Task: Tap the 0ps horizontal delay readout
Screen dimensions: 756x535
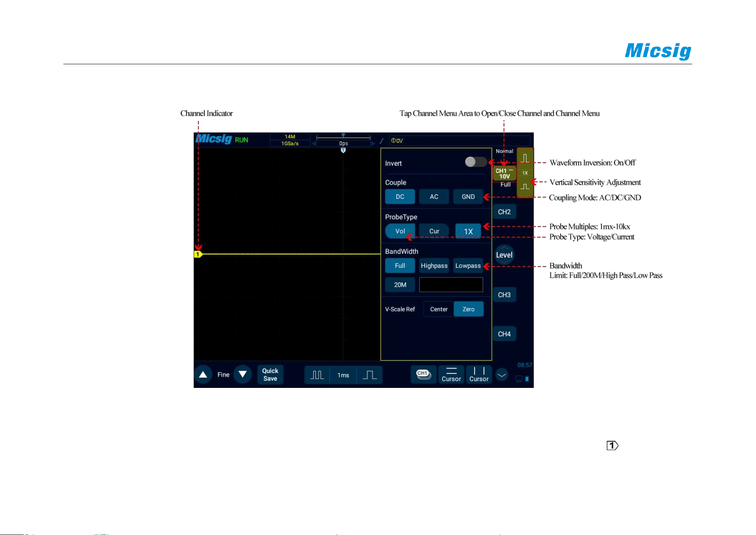Action: [343, 143]
